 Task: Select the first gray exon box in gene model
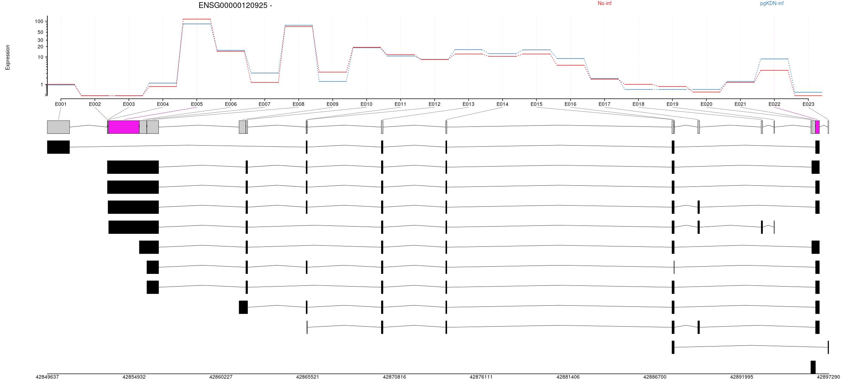(x=58, y=127)
